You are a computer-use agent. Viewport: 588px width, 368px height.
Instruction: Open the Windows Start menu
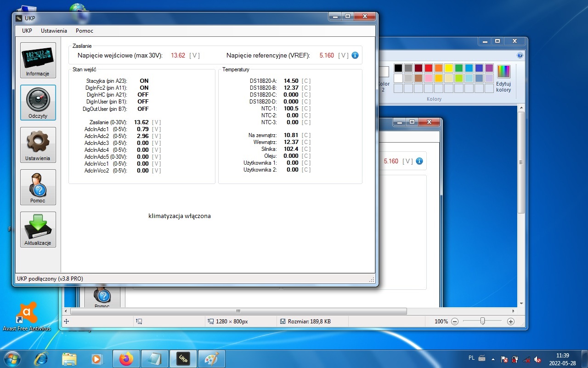[x=12, y=358]
